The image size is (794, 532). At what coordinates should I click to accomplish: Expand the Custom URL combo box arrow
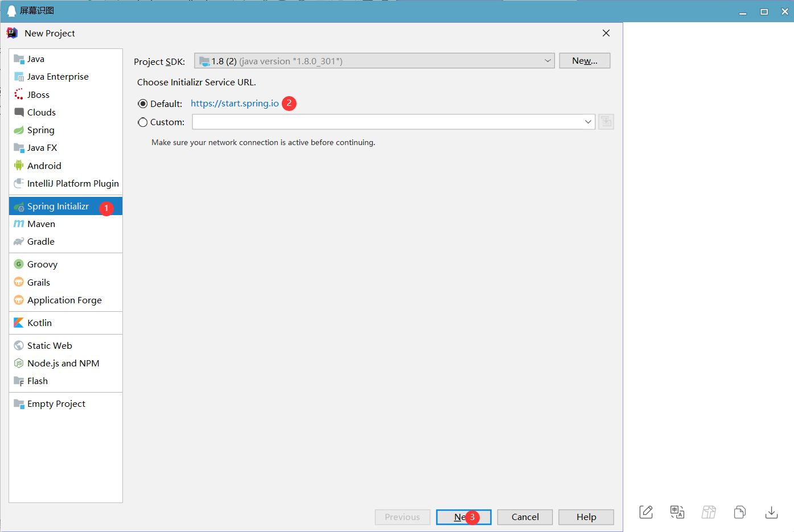588,122
